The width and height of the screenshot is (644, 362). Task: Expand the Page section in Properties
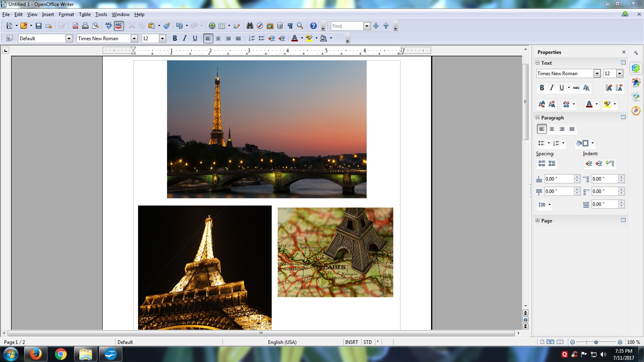click(x=538, y=220)
